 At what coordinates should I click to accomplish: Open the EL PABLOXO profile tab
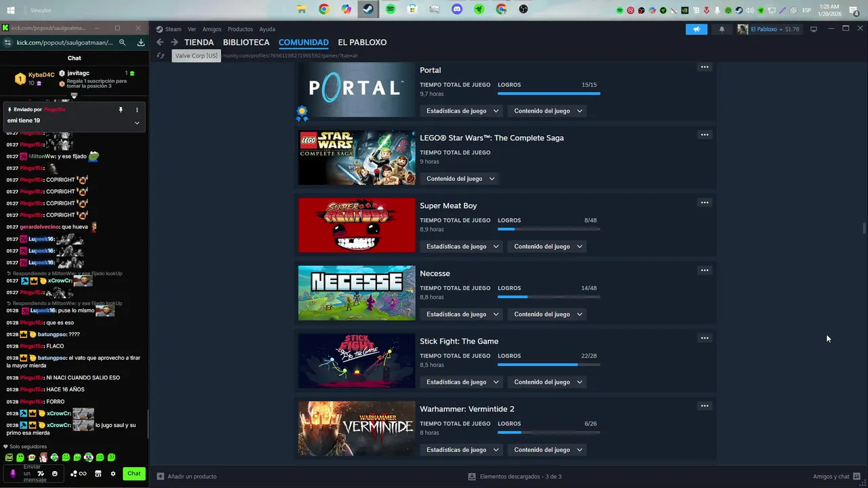pos(362,42)
